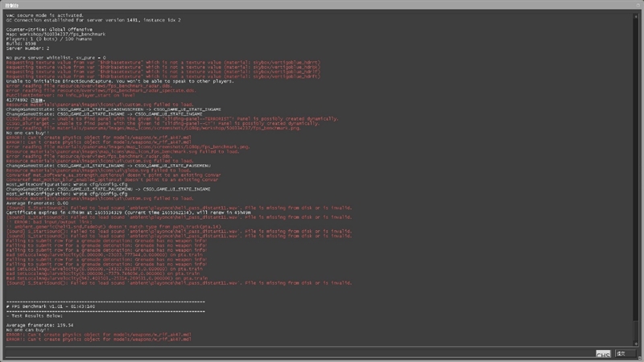Close the console window
This screenshot has width=644, height=362.
pos(638,3)
